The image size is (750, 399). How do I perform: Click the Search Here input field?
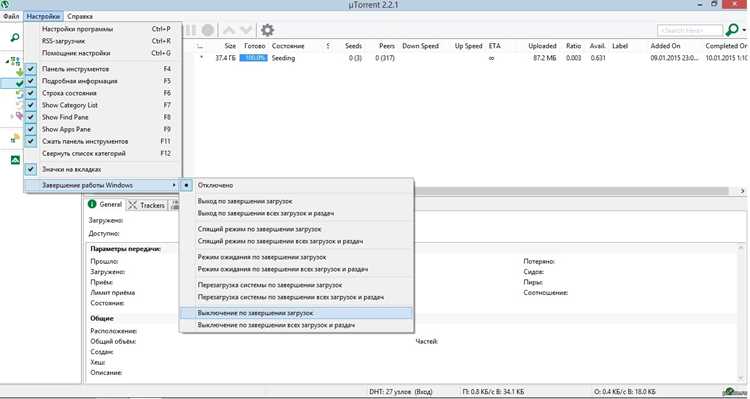(x=689, y=30)
